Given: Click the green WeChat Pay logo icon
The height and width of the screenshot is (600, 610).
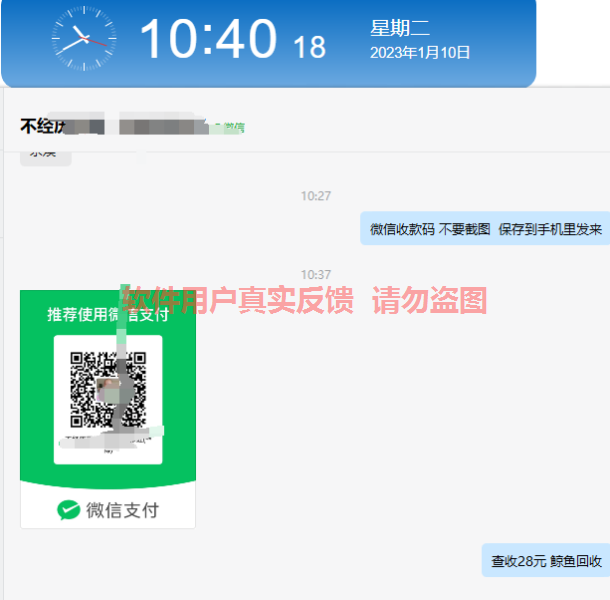Looking at the screenshot, I should [68, 510].
